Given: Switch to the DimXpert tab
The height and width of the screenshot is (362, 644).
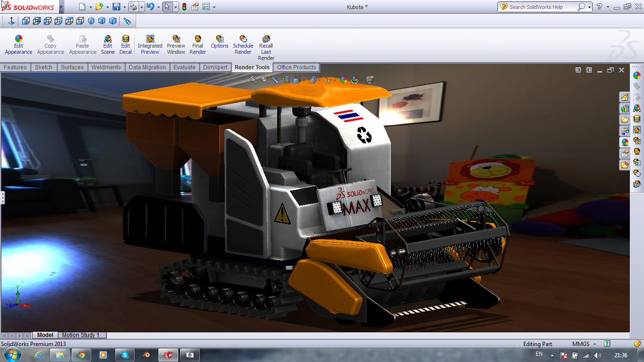Looking at the screenshot, I should pos(215,67).
